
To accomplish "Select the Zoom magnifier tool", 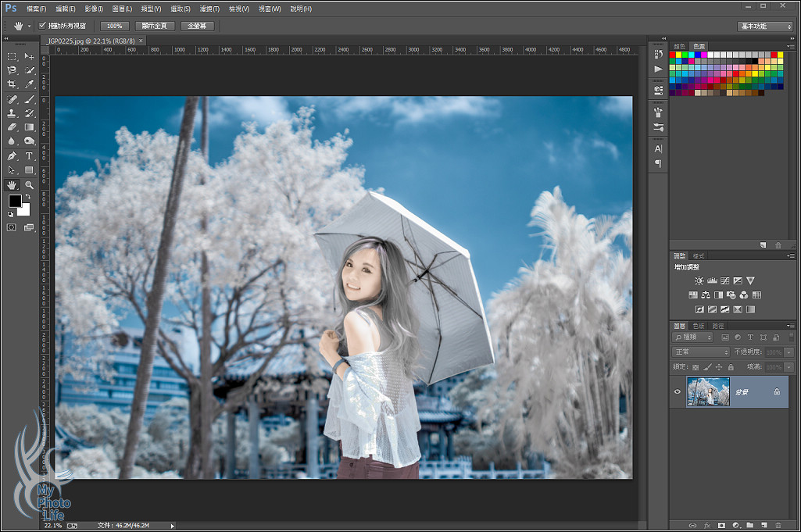I will point(29,185).
